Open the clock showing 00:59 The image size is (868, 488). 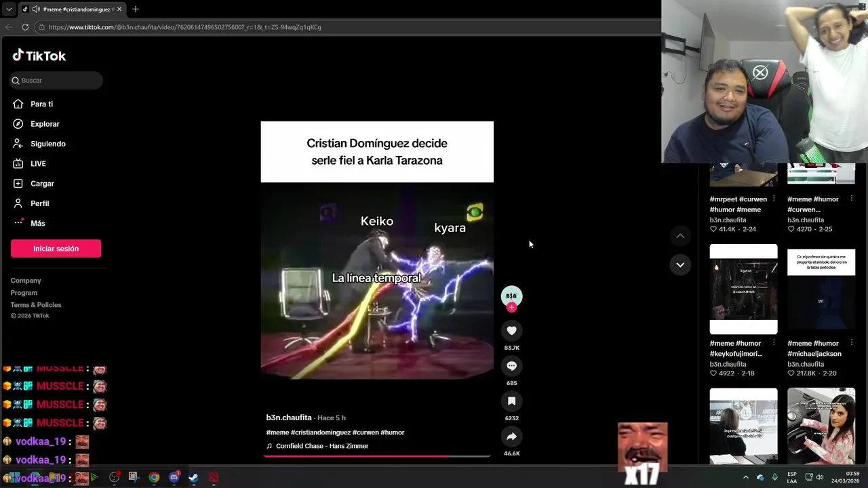coord(846,477)
